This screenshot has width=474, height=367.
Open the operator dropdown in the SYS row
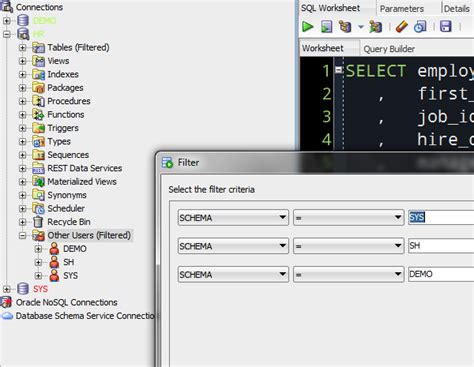[x=348, y=218]
